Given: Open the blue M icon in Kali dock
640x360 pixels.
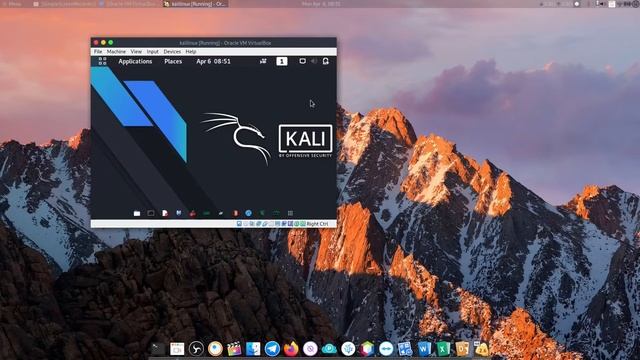Looking at the screenshot, I should [179, 213].
